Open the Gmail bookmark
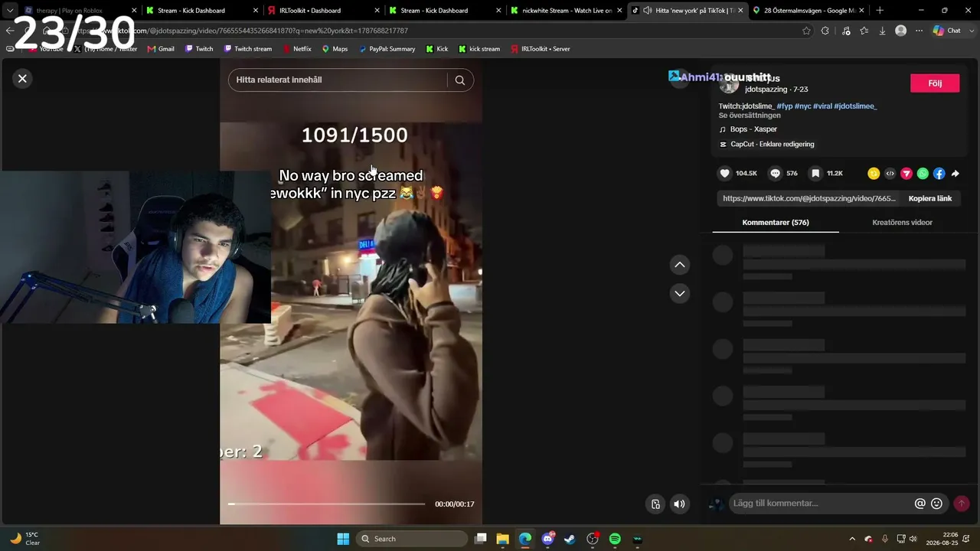The width and height of the screenshot is (980, 551). (161, 49)
